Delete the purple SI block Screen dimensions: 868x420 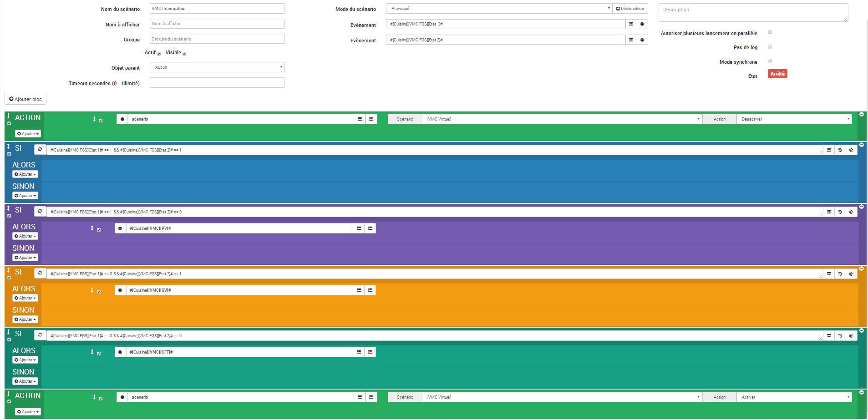tap(861, 207)
